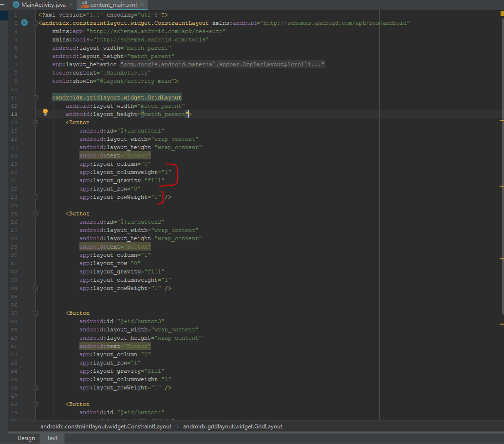Click the yellow lightbulb quick-fix icon
Screen dimensions: 504x444
click(45, 112)
